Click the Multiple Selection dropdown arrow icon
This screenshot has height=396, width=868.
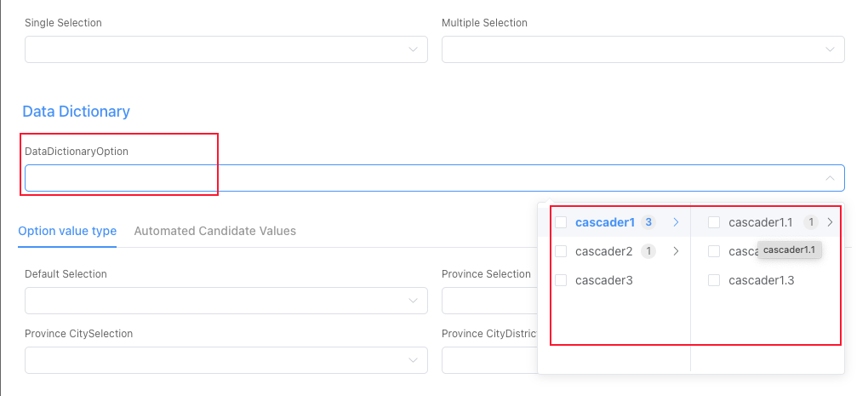click(831, 49)
